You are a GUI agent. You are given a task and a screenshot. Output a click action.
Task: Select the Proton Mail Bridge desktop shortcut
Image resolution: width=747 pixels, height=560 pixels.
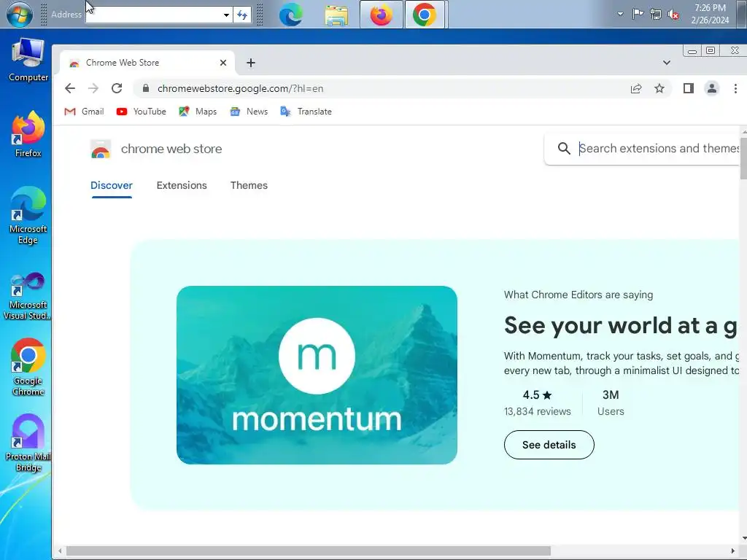tap(28, 443)
